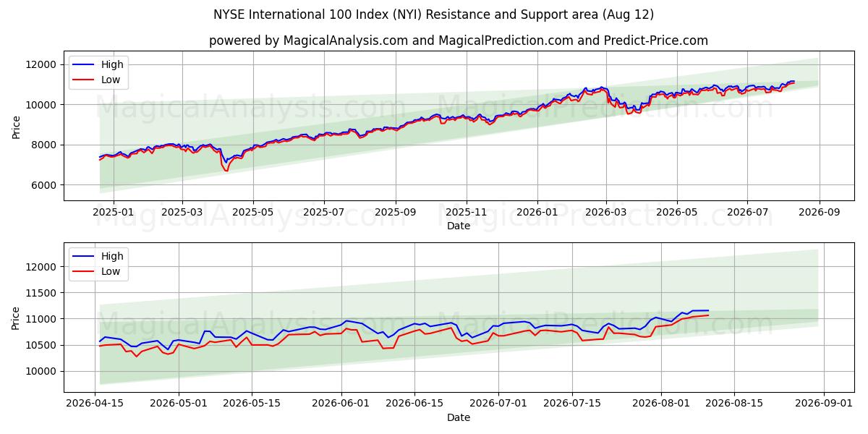The image size is (868, 434).
Task: Click the 'Date' x-axis label under the bottom chart
Action: point(459,417)
